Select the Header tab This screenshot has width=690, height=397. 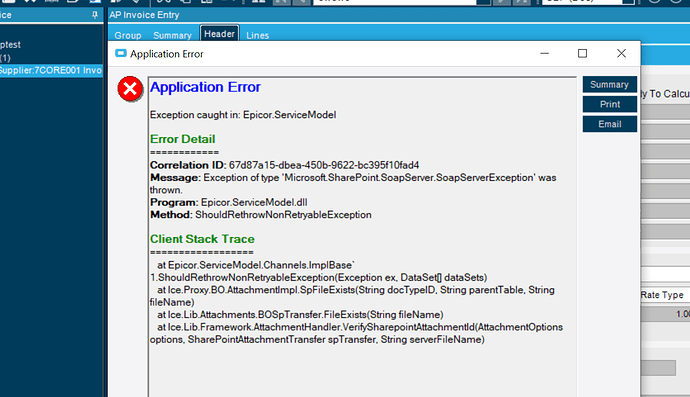(x=219, y=33)
